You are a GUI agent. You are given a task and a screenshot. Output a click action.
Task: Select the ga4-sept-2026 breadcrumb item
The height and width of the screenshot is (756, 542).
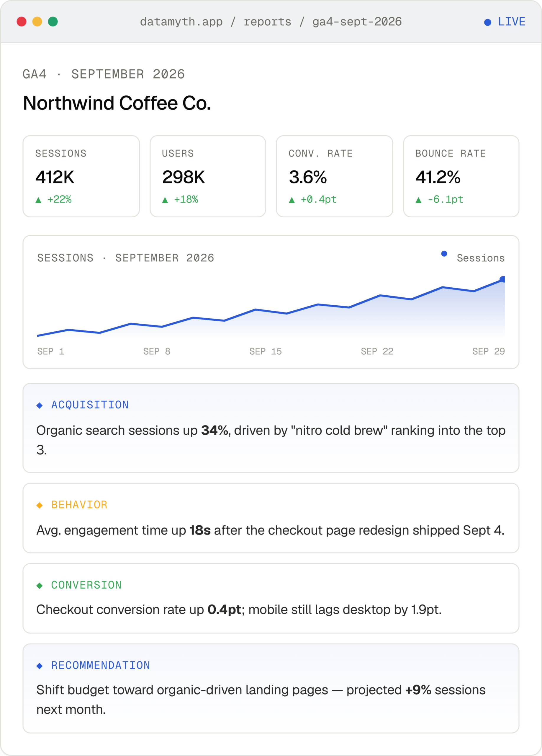[357, 22]
